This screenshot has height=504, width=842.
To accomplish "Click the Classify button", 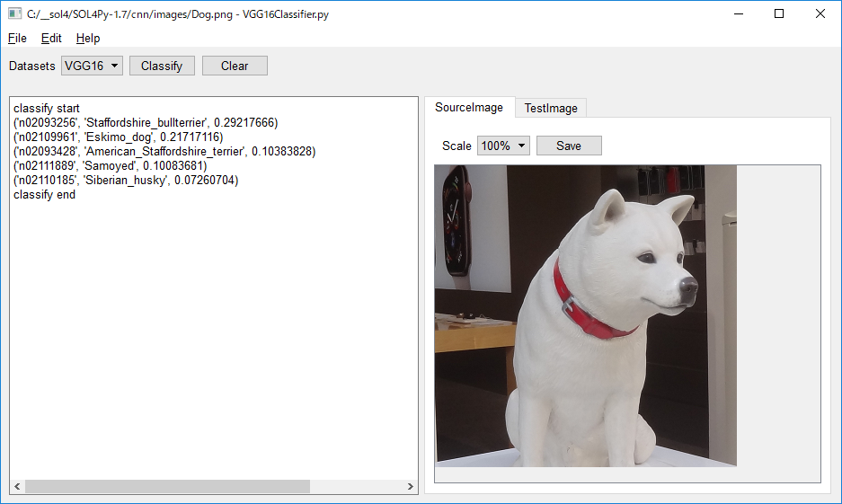I will point(162,66).
